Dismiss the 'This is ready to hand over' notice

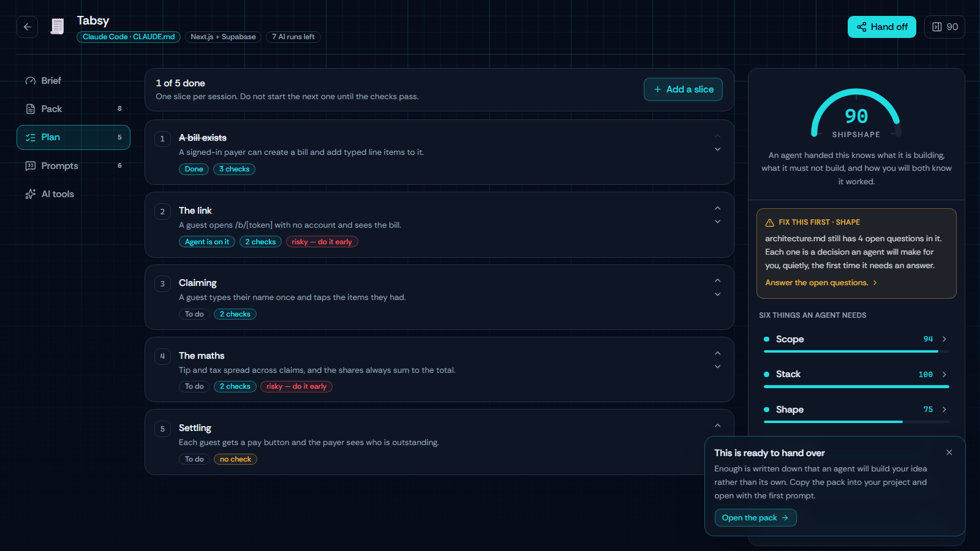pos(949,452)
